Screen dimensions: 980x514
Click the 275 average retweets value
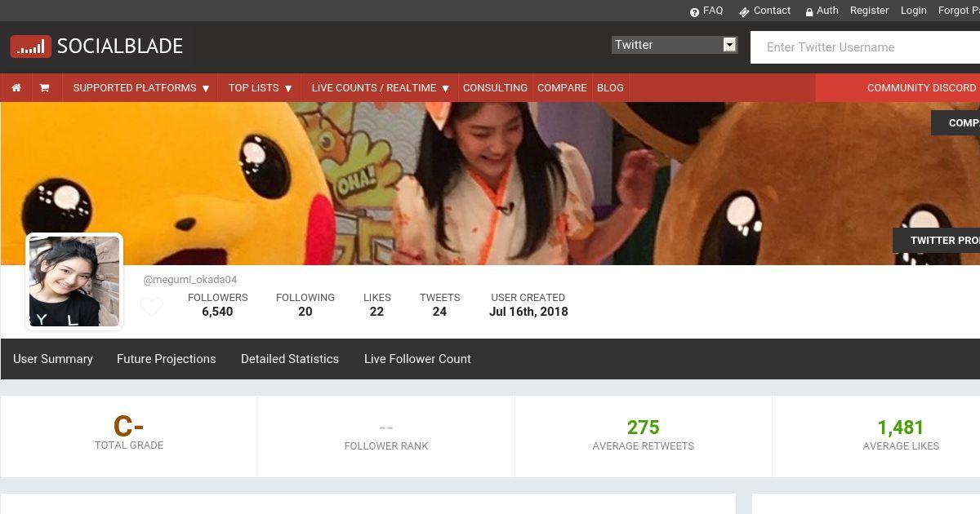[644, 428]
